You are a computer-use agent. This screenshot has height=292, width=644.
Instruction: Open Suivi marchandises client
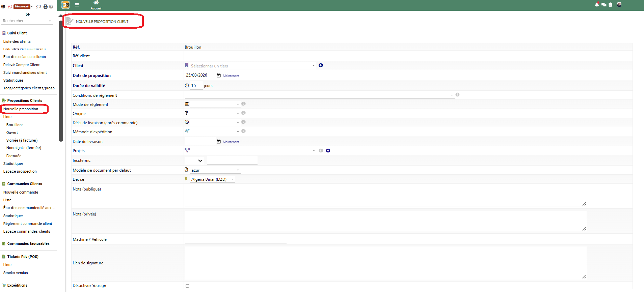25,72
